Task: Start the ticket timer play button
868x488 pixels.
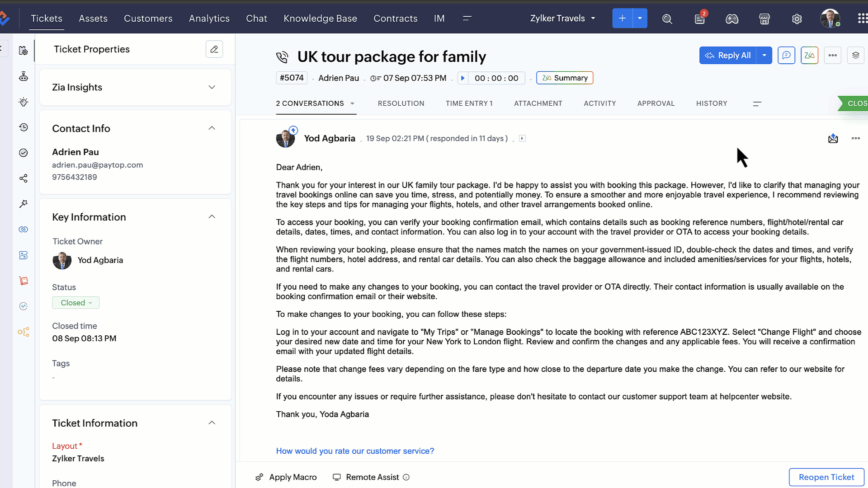Action: point(462,78)
